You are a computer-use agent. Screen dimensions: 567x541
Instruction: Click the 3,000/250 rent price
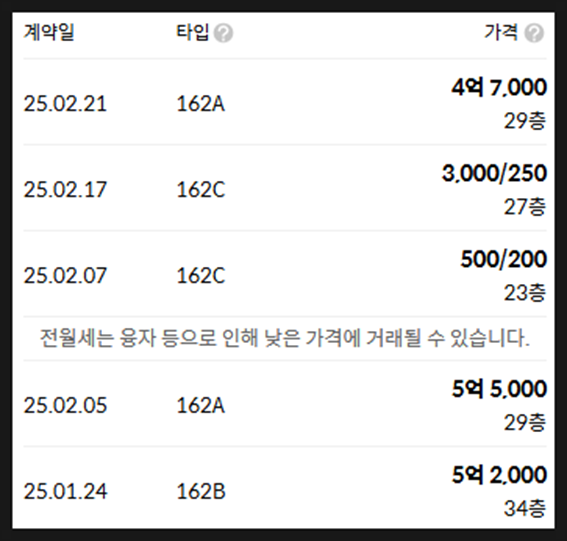coord(494,173)
